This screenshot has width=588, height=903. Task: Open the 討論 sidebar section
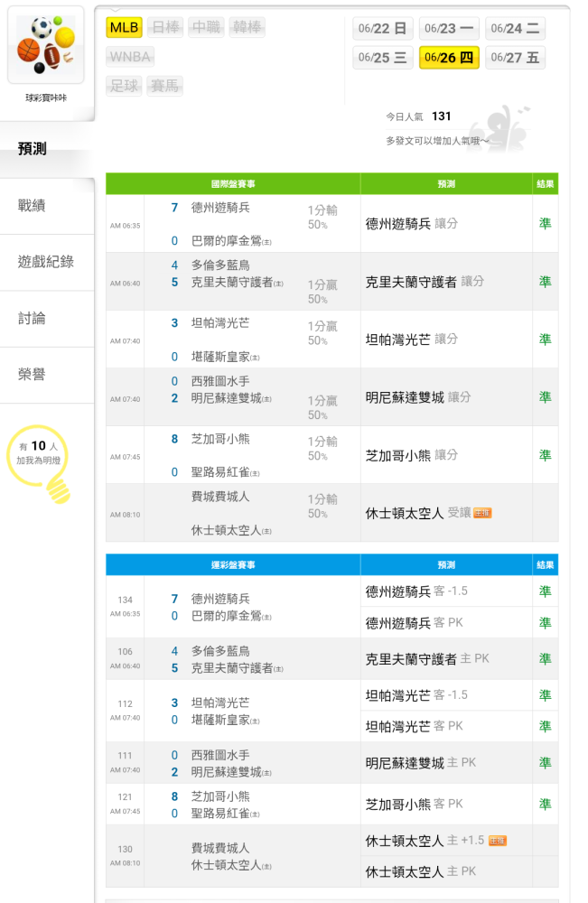(47, 319)
